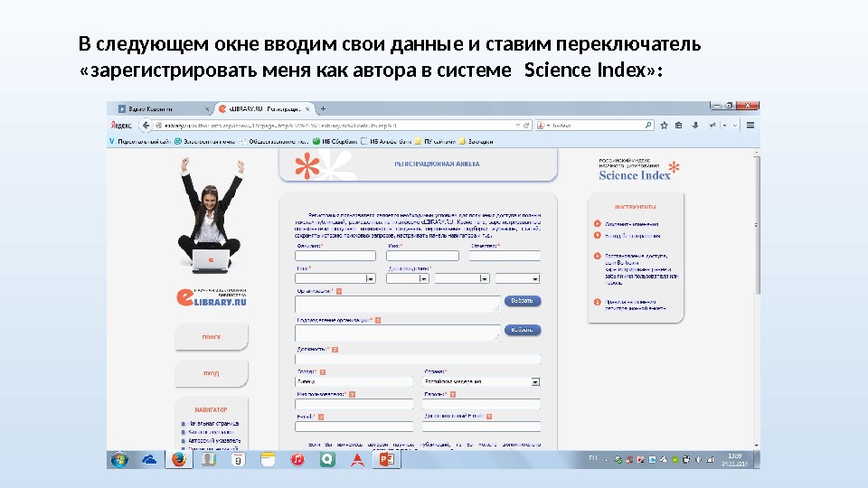
Task: Open the yellow notes app in taskbar
Action: (268, 459)
